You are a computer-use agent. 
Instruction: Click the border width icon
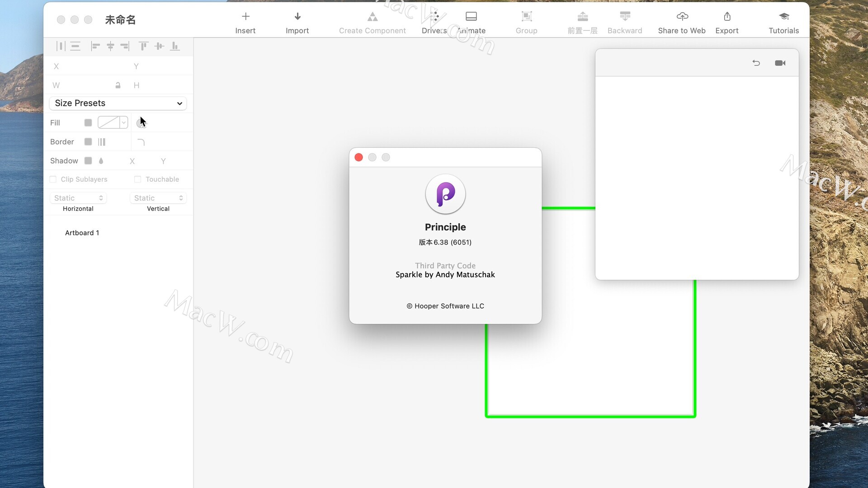[x=102, y=142]
